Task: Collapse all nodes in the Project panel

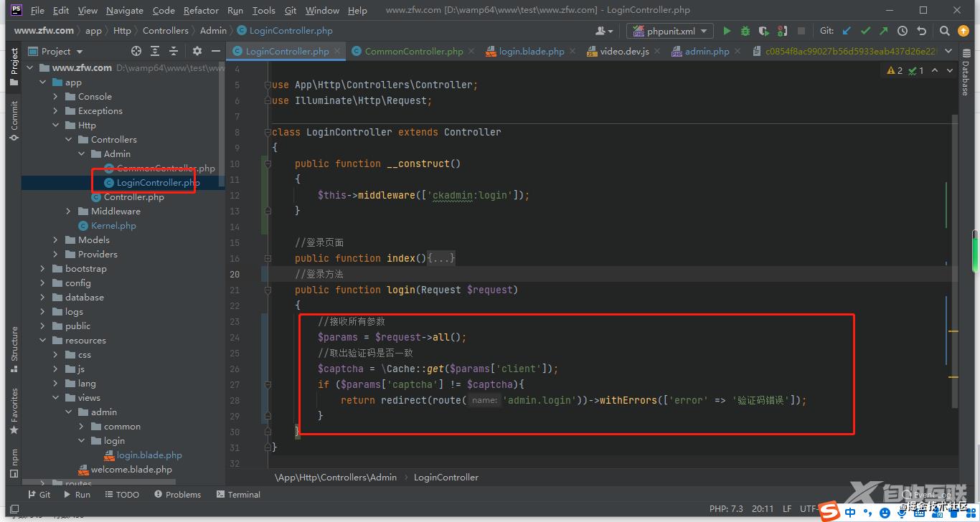Action: pos(174,51)
